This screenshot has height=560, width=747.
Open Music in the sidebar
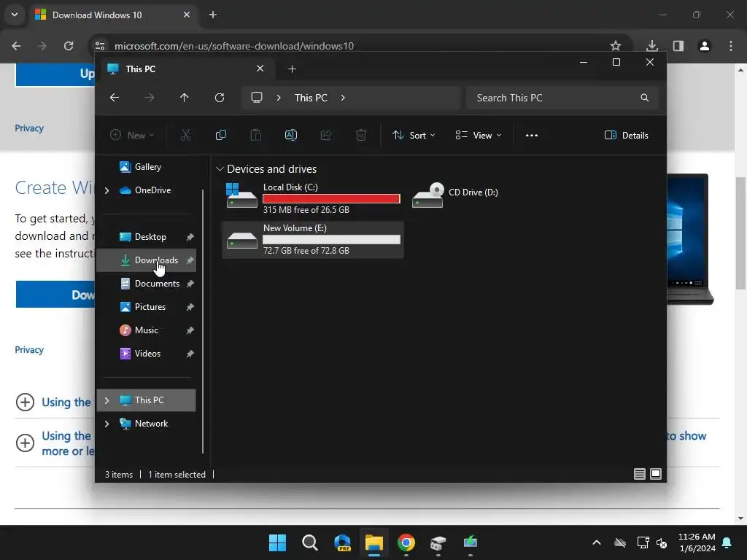(x=146, y=330)
